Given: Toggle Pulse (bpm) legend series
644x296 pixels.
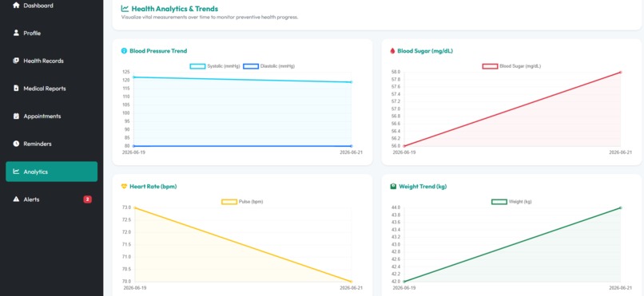Looking at the screenshot, I should pyautogui.click(x=242, y=201).
